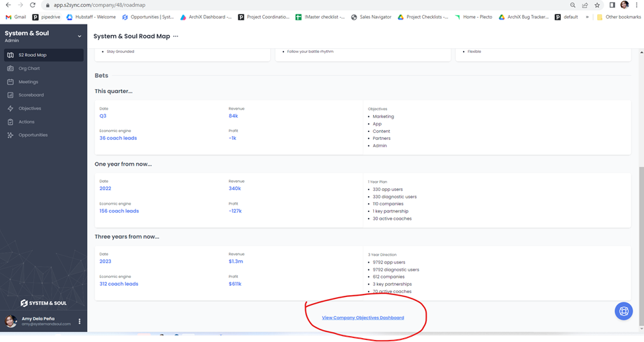This screenshot has height=342, width=644.
Task: Click 330 app users plan item
Action: (388, 189)
